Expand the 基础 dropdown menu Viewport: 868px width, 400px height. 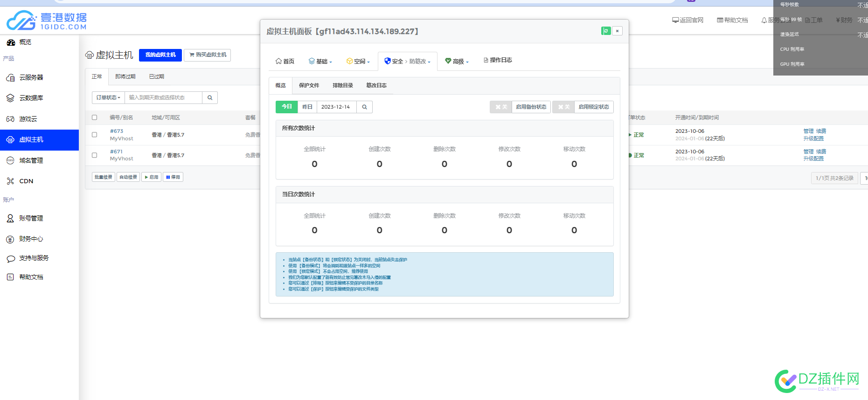(320, 61)
